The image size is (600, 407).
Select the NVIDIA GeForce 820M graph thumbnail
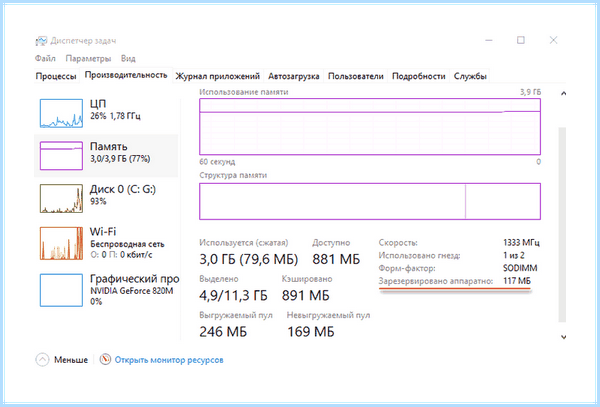61,290
